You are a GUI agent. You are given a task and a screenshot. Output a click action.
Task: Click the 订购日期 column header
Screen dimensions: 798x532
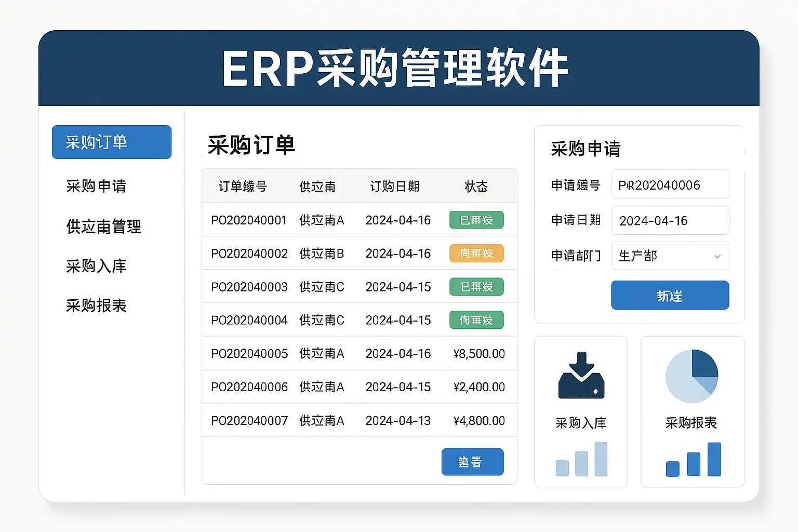(395, 187)
